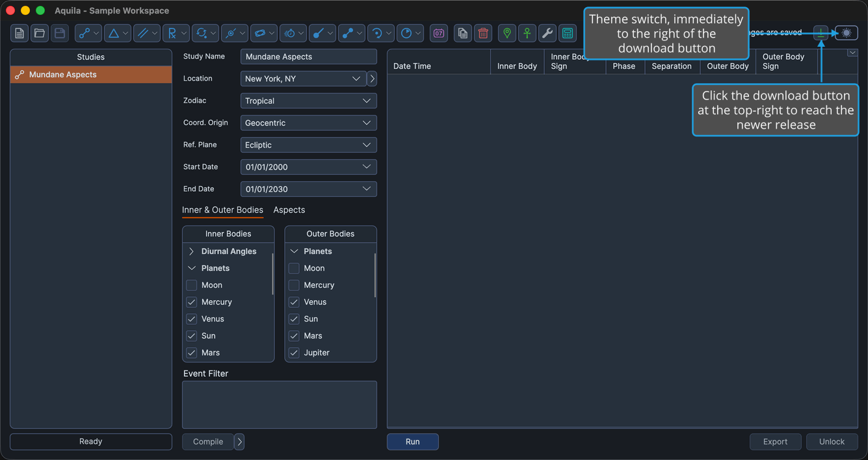
Task: Uncheck Venus under Outer Bodies
Action: 294,302
